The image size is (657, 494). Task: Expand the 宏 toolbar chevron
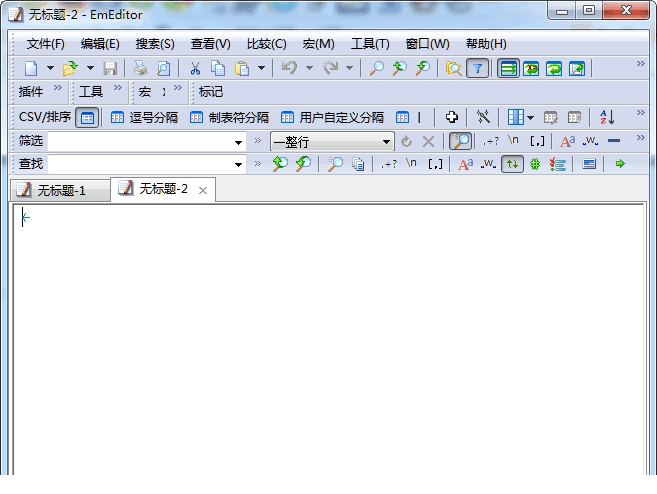coord(178,88)
